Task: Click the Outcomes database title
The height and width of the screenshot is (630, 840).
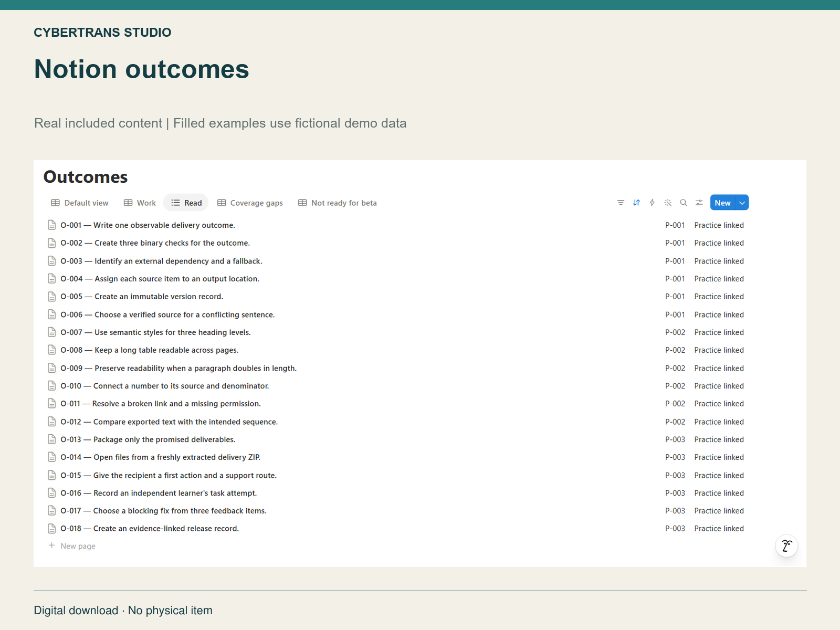Action: [86, 177]
